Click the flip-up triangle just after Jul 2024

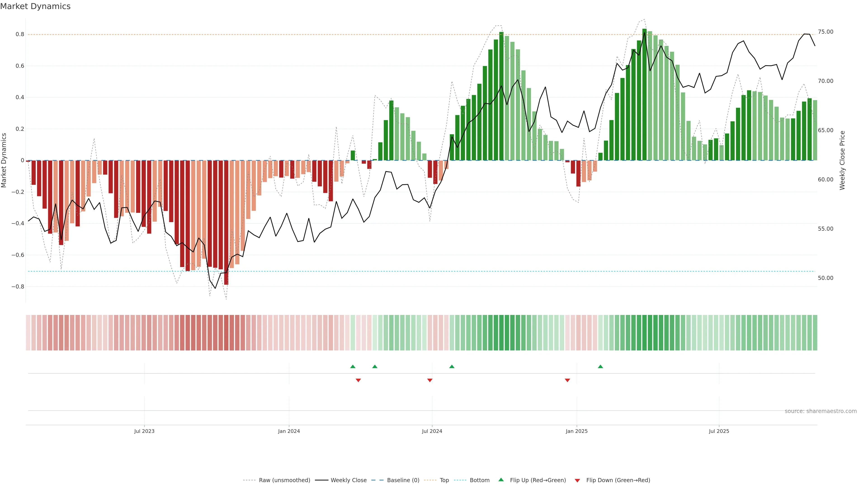(452, 366)
